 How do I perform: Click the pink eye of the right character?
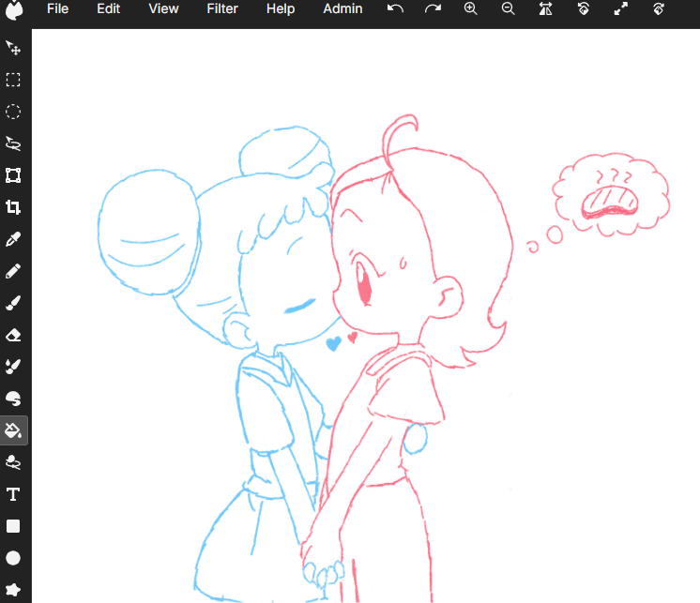(363, 284)
